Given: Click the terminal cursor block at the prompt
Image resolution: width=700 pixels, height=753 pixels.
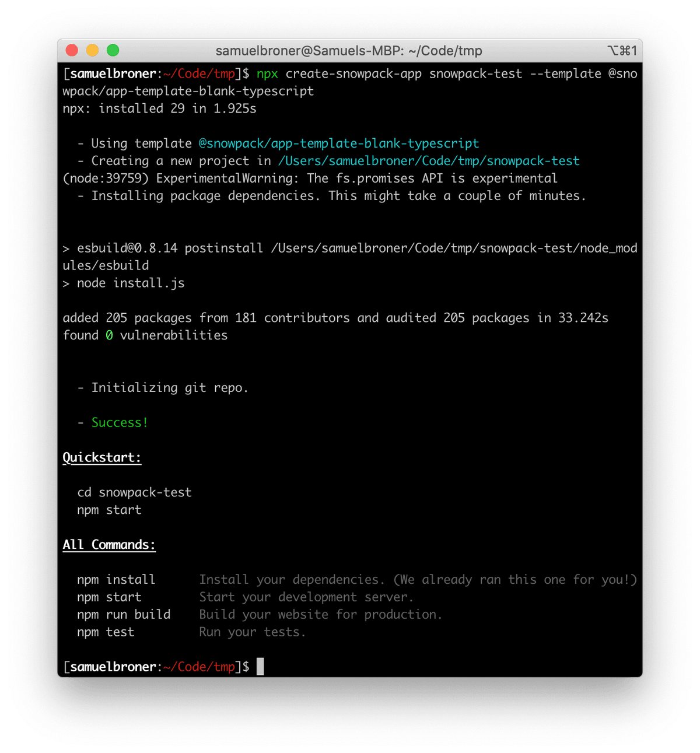Looking at the screenshot, I should [x=260, y=667].
